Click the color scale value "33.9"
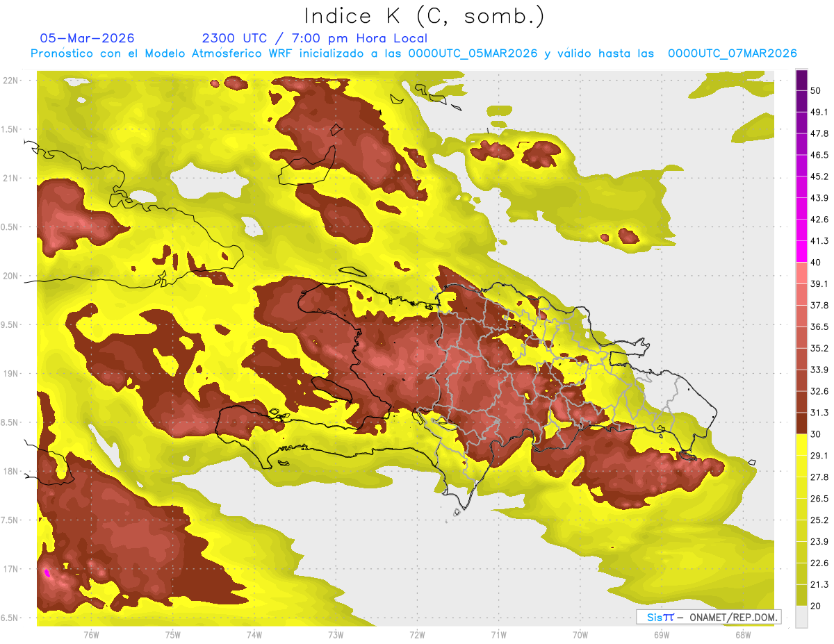This screenshot has width=834, height=644. (819, 370)
